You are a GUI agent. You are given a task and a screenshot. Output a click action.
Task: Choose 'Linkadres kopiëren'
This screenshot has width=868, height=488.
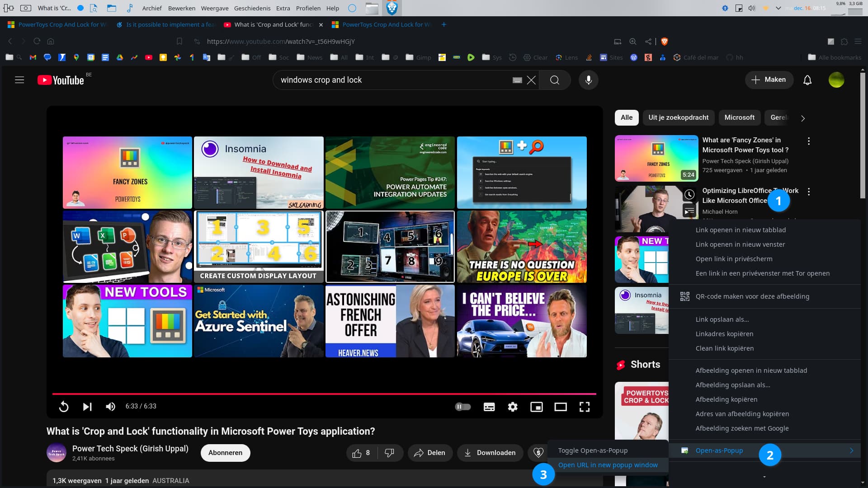pos(724,334)
